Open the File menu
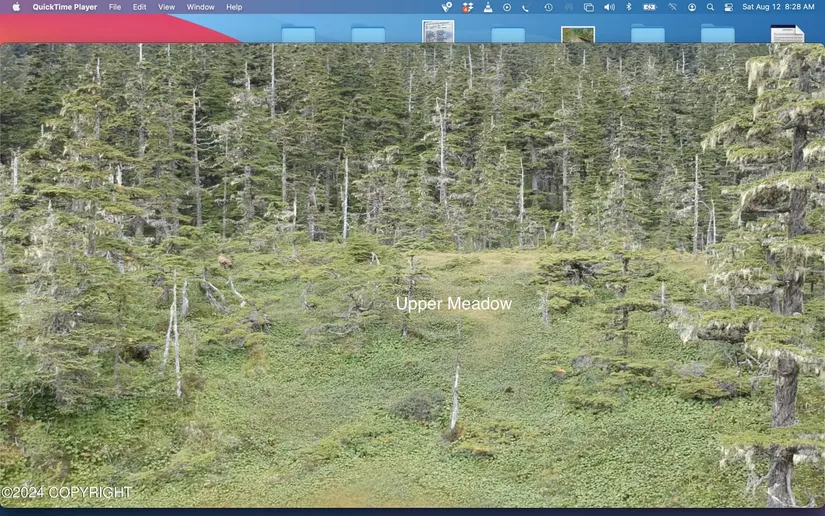The width and height of the screenshot is (825, 516). 115,7
